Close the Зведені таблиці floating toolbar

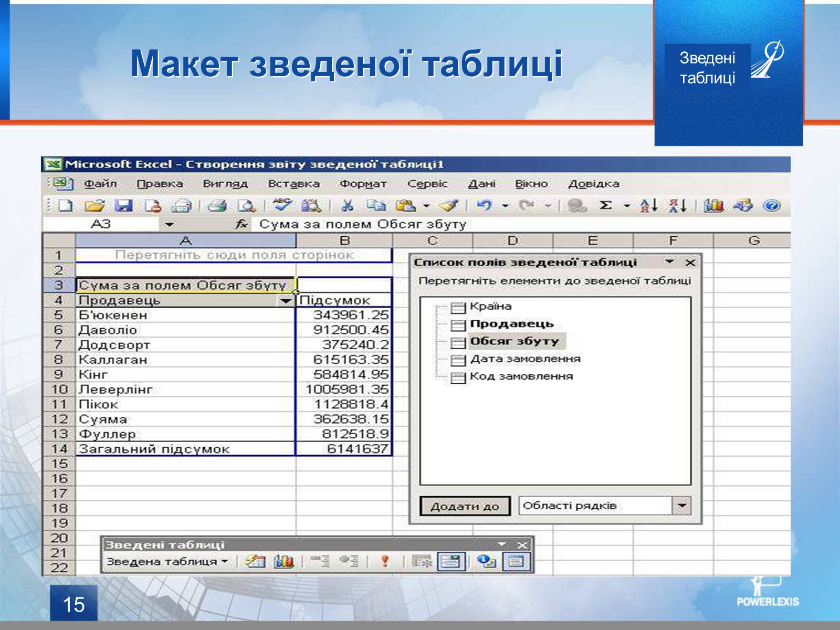click(522, 545)
